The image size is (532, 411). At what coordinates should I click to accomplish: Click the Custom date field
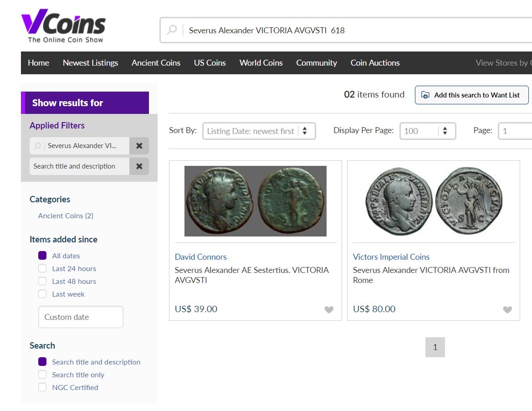81,317
